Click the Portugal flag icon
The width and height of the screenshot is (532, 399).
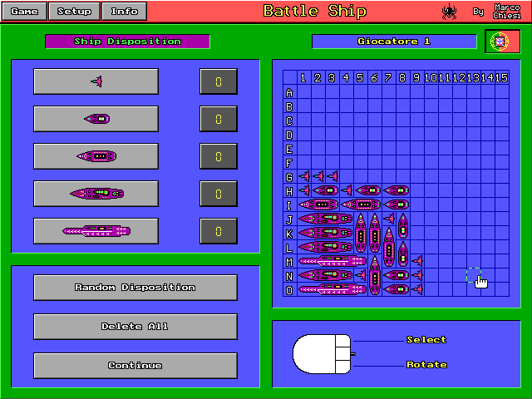pyautogui.click(x=502, y=42)
